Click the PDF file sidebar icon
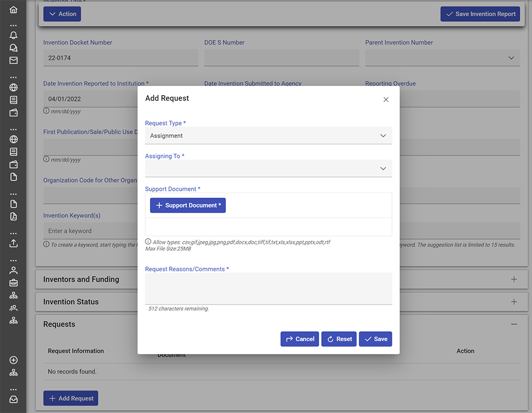The image size is (532, 413). pyautogui.click(x=13, y=216)
